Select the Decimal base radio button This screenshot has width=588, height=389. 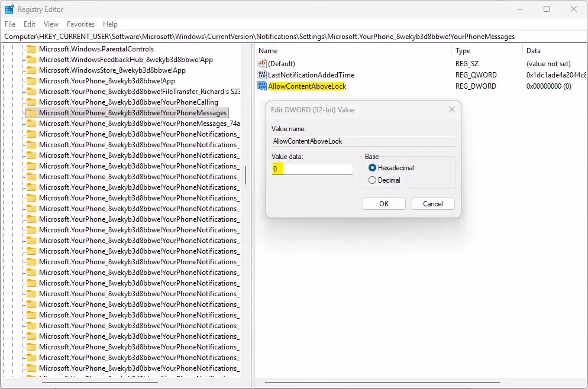point(372,180)
